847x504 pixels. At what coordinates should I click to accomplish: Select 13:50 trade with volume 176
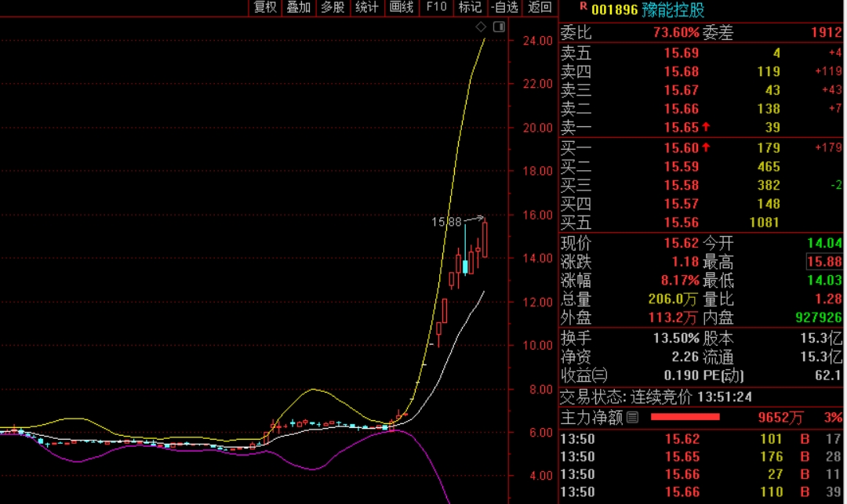(x=701, y=456)
